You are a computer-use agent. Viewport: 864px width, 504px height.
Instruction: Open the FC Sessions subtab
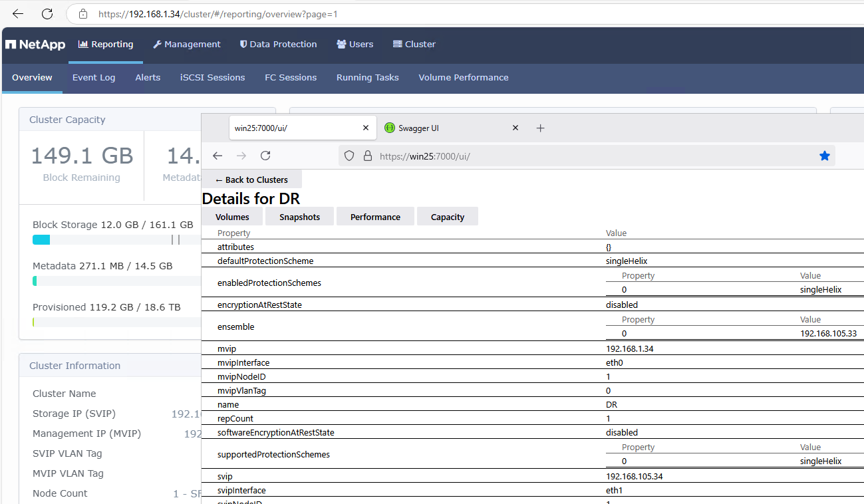(x=291, y=78)
